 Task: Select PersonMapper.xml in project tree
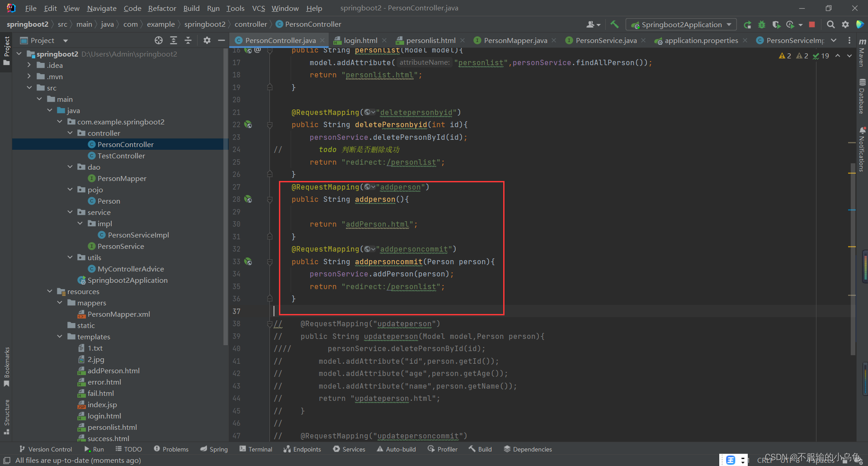[x=119, y=314]
